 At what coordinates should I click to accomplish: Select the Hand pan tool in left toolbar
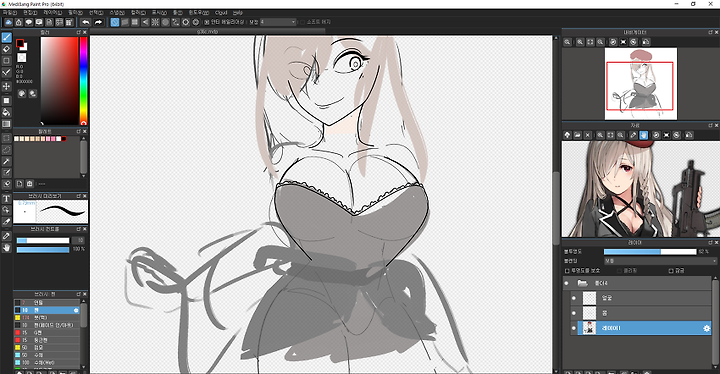pos(6,248)
